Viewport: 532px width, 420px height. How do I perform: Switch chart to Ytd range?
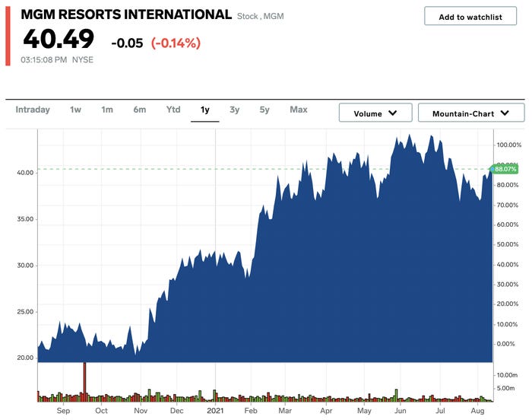point(173,110)
